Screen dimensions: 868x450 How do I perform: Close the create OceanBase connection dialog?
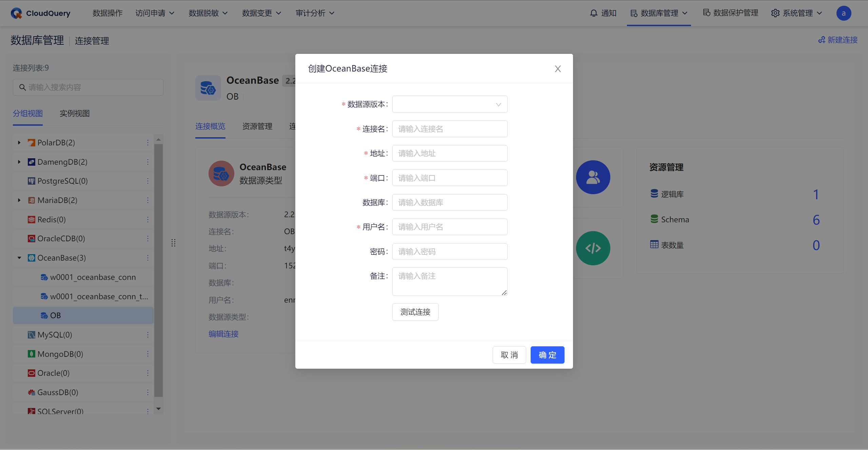click(558, 69)
